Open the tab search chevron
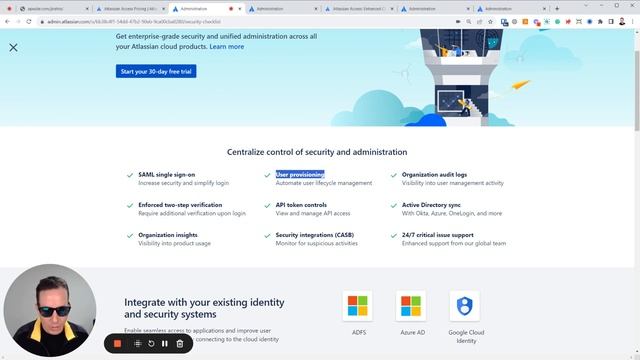Viewport: 640px width, 360px height. tap(586, 6)
